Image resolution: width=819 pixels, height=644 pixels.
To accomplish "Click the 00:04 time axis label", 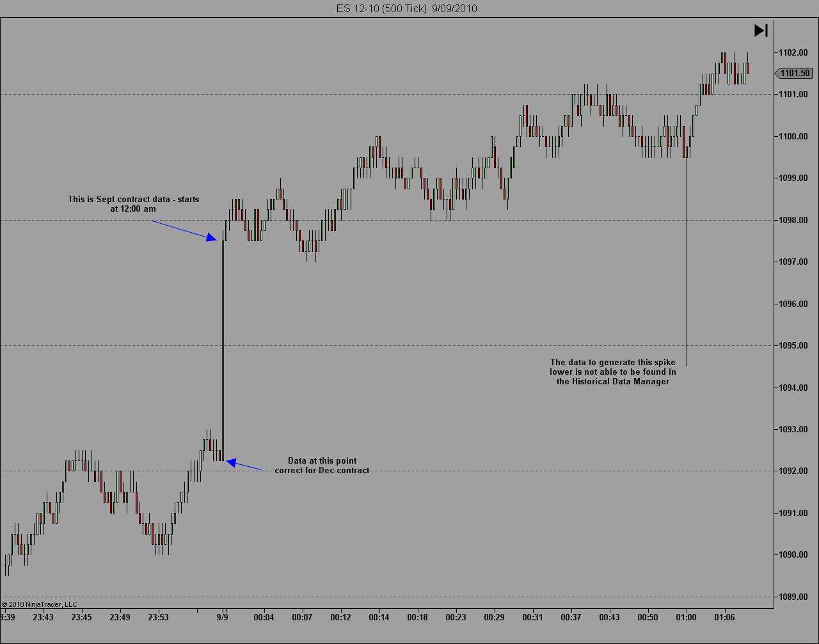I will click(264, 618).
